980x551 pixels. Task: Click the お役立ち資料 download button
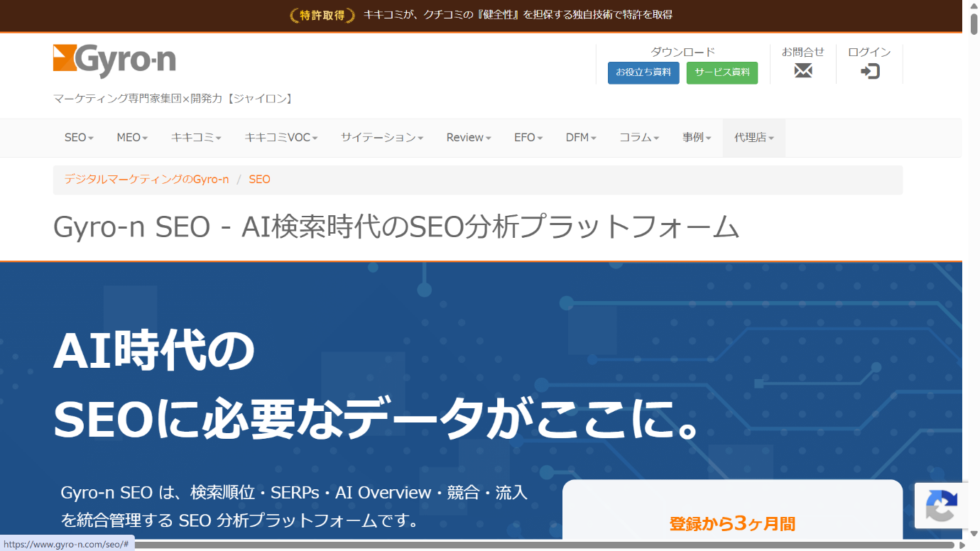coord(643,73)
